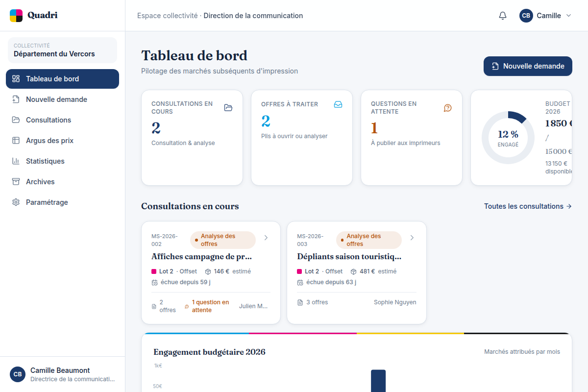
Task: Click the package icon next to 481 €
Action: 353,271
